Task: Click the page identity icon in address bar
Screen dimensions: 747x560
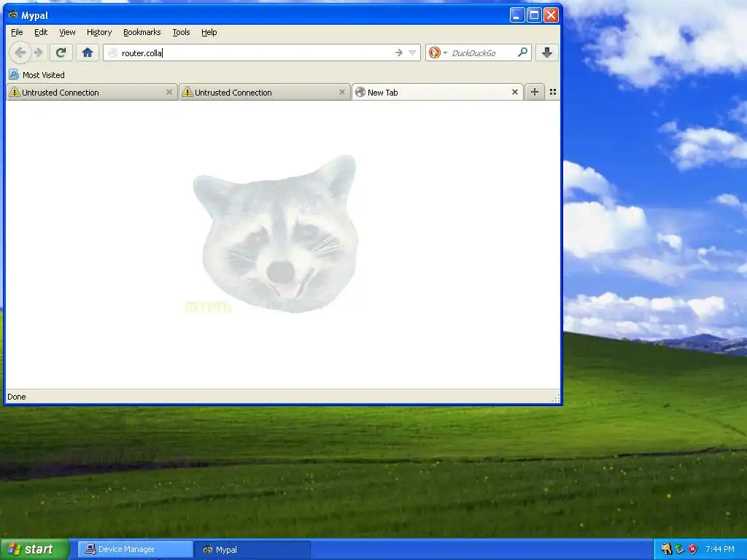Action: pos(113,52)
